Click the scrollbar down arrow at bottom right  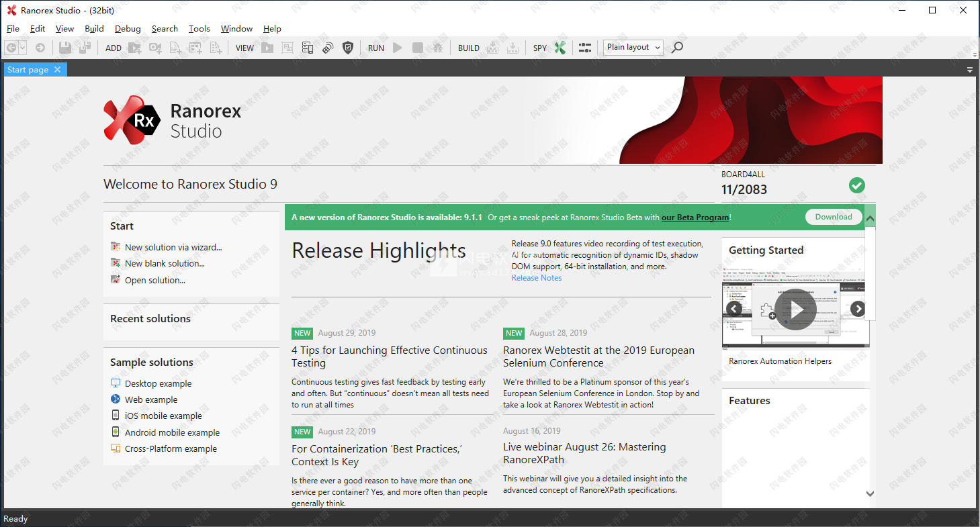point(870,493)
